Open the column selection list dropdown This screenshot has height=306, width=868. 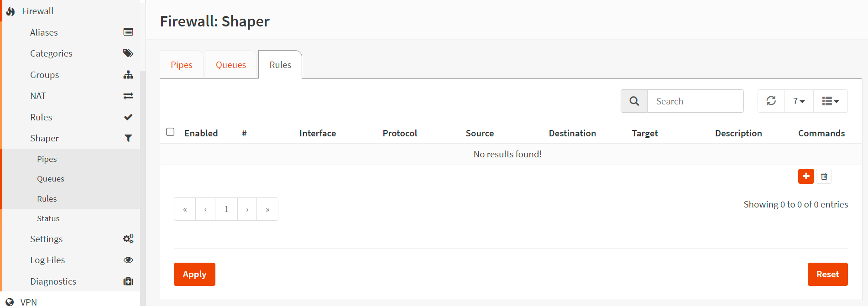point(830,101)
